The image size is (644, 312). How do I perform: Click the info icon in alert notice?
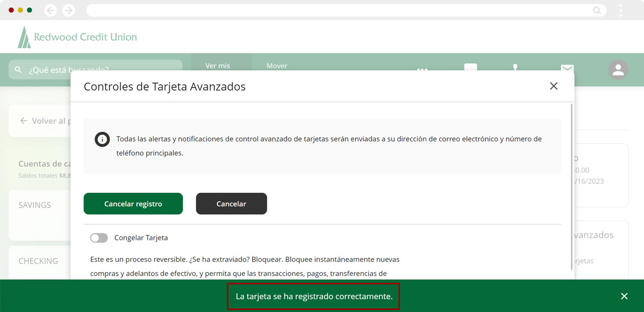[x=102, y=139]
